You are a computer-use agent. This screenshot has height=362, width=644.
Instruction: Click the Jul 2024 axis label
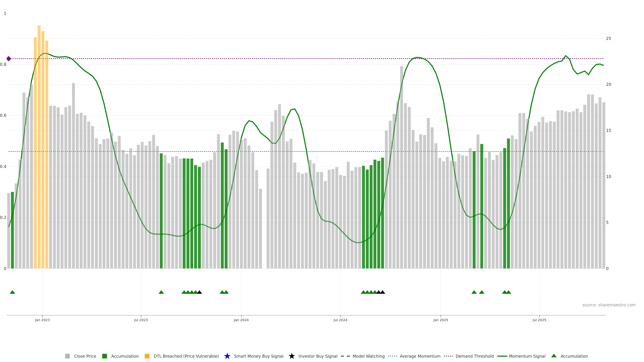[x=340, y=320]
